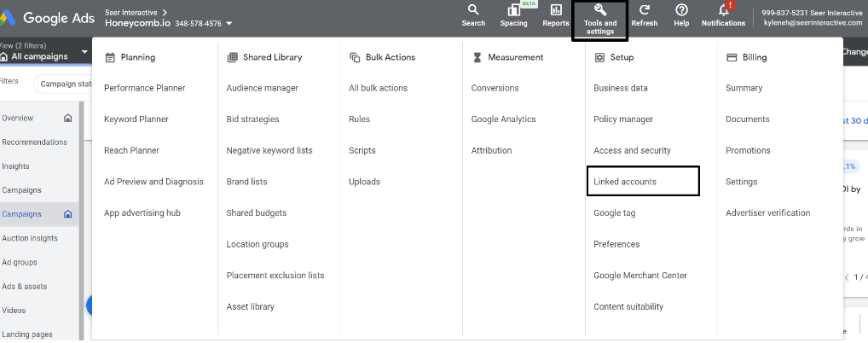Click the home icon beside Overview
Image resolution: width=868 pixels, height=343 pixels.
point(68,118)
